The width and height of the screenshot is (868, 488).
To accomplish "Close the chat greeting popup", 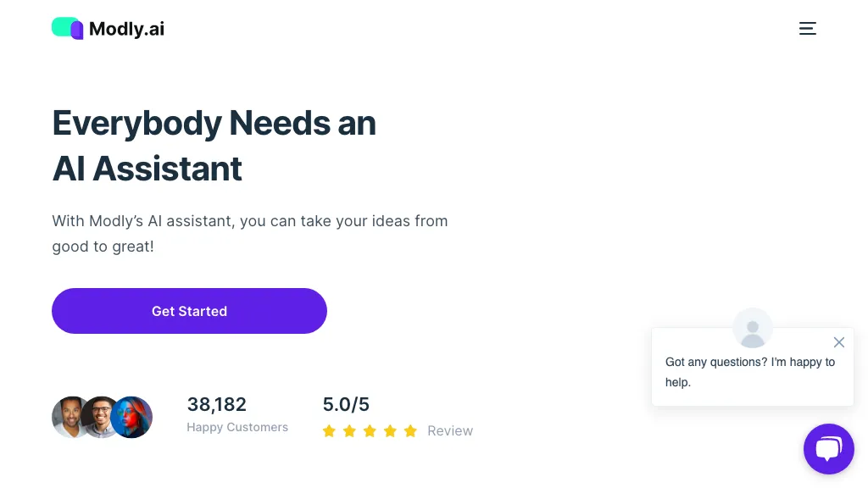I will pyautogui.click(x=839, y=342).
